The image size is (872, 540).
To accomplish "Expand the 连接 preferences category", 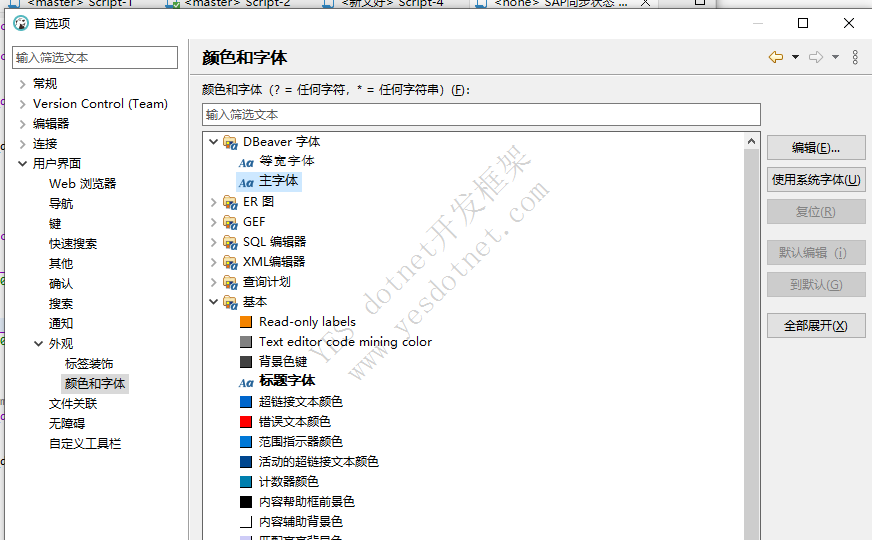I will [x=22, y=144].
